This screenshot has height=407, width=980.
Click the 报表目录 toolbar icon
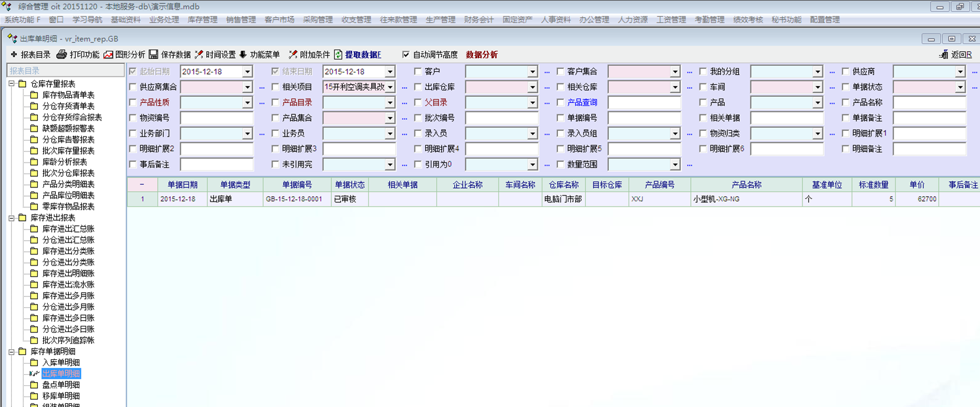tap(14, 55)
